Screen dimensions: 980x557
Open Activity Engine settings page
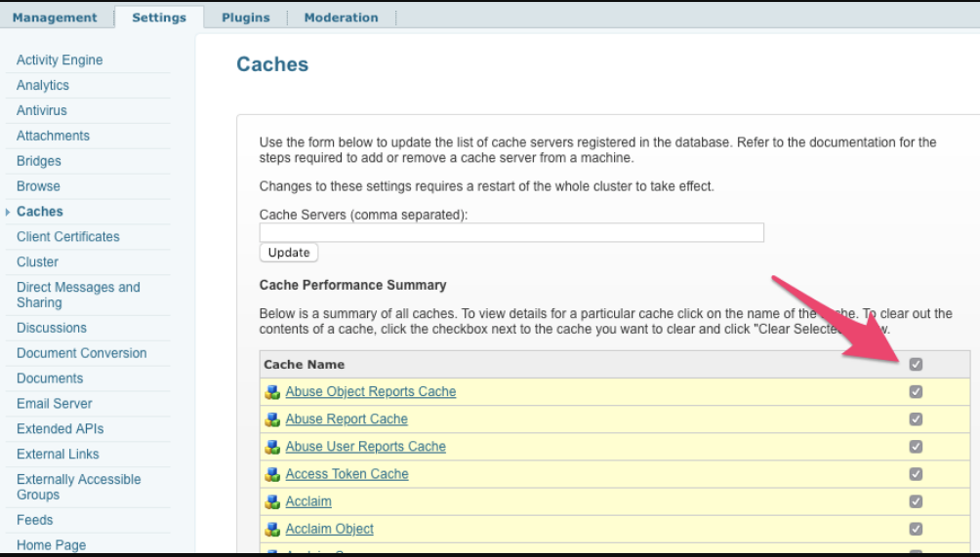pos(60,60)
